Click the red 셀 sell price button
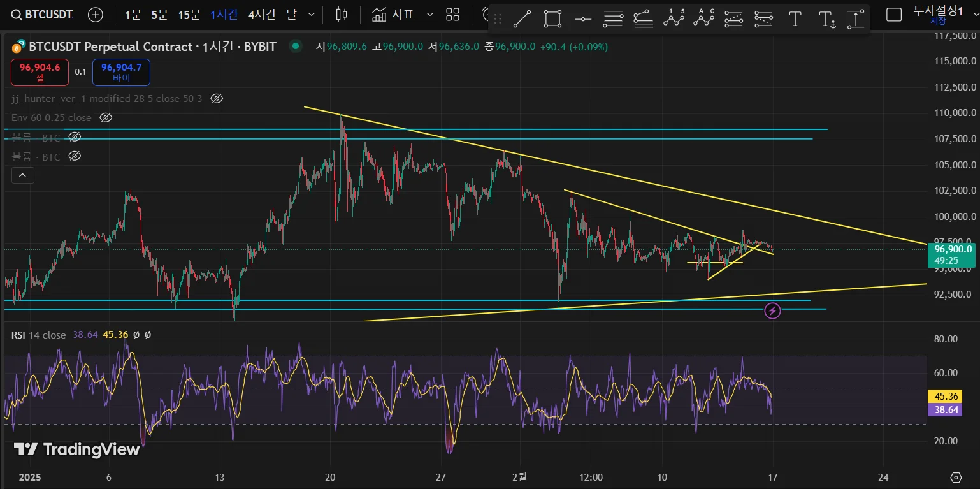 [x=40, y=72]
